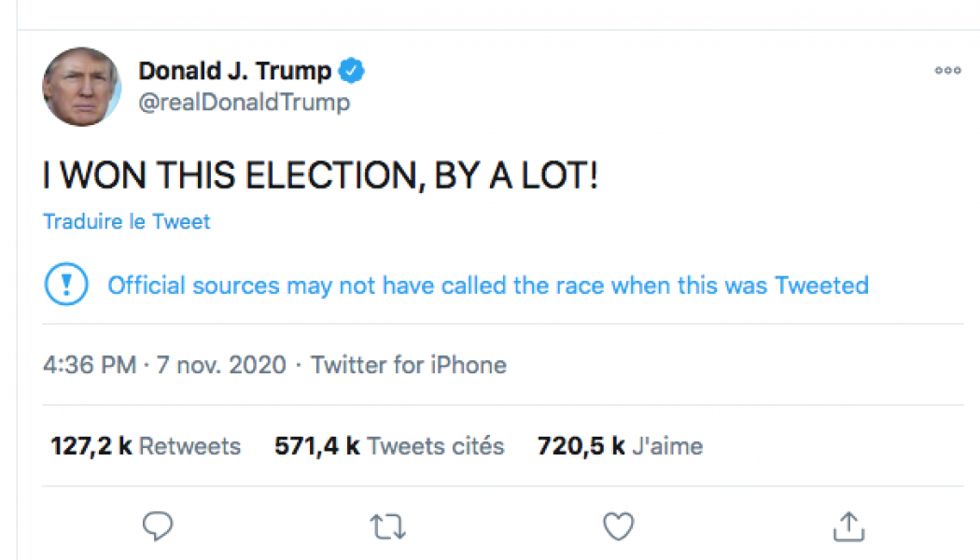Open the reply composer via speech bubble icon
The image size is (980, 560).
tap(158, 525)
